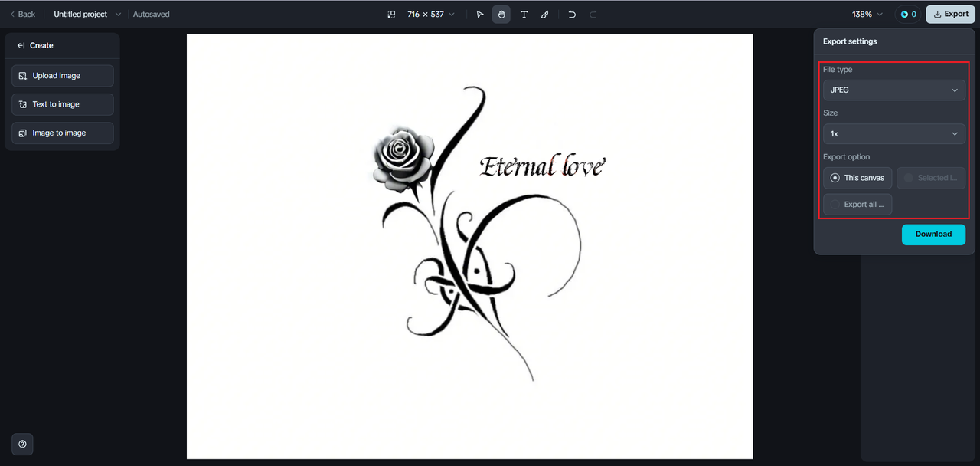Select the Selected layers export option

tap(931, 178)
